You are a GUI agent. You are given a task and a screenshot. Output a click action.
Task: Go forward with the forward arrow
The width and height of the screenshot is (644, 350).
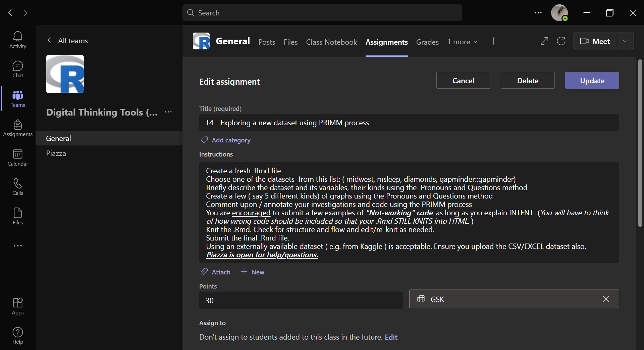pyautogui.click(x=25, y=13)
